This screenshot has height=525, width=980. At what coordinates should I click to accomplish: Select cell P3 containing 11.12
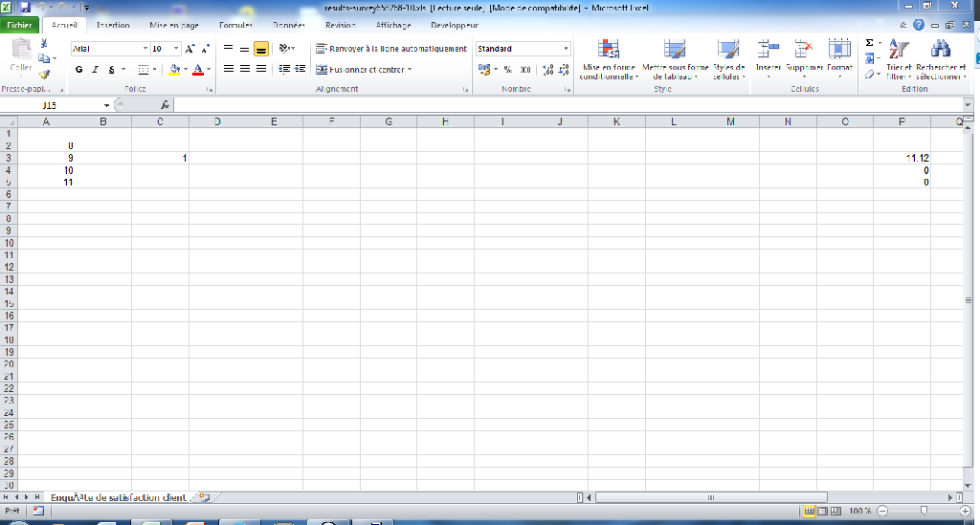point(902,157)
